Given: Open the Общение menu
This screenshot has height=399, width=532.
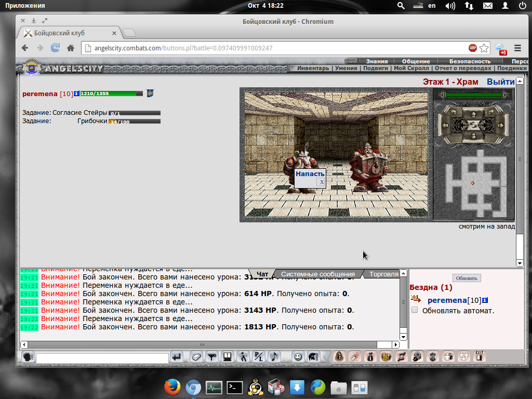Looking at the screenshot, I should (x=416, y=61).
